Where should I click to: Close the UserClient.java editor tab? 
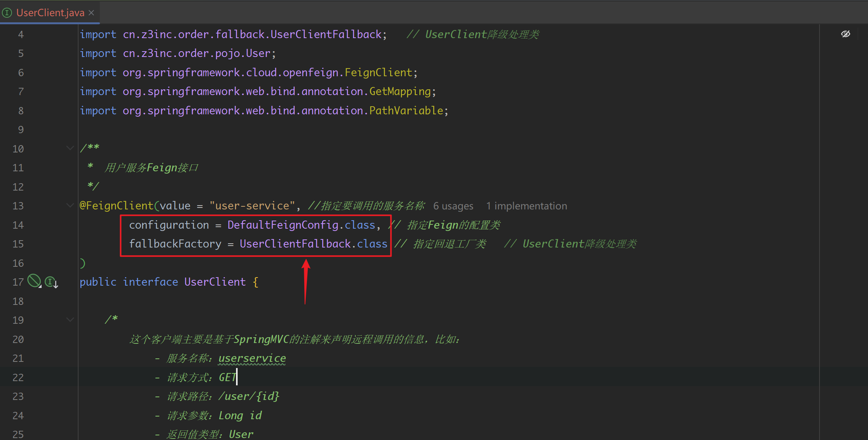tap(92, 13)
